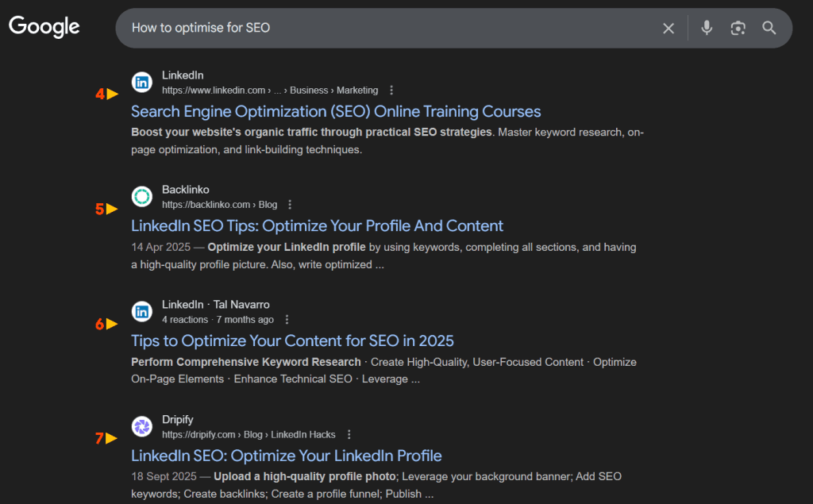813x504 pixels.
Task: Click the Google logo
Action: [x=44, y=26]
